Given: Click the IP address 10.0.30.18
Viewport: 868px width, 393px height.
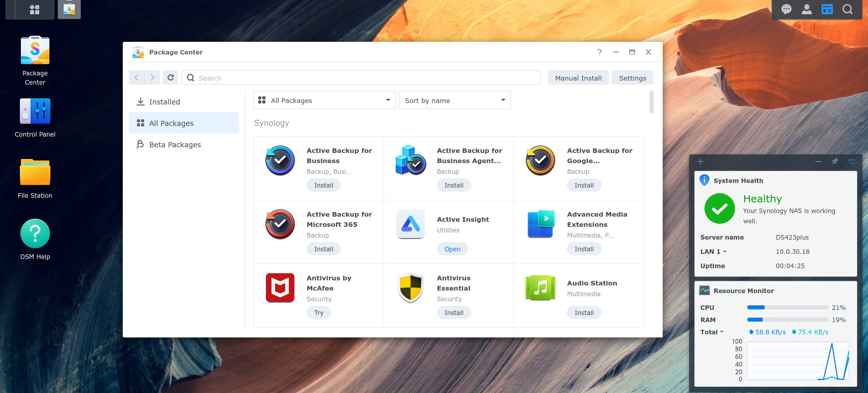Looking at the screenshot, I should pos(793,251).
